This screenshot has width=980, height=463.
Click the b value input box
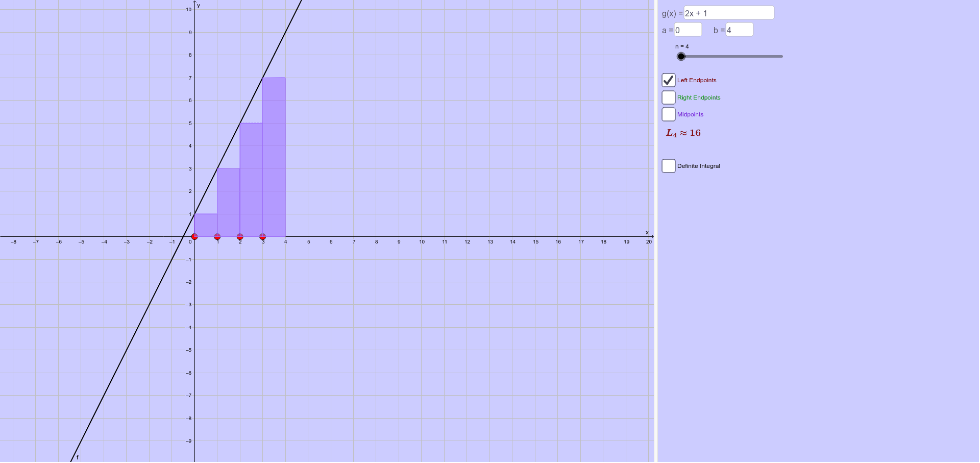coord(740,30)
